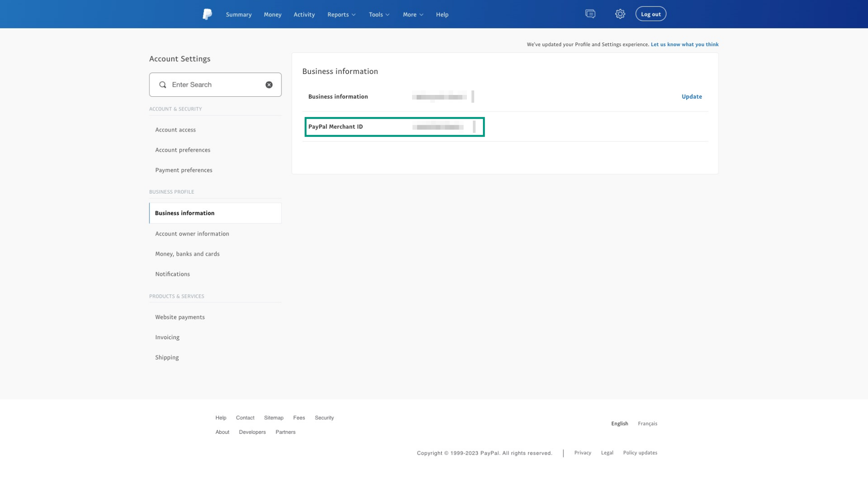Select Money, banks and cards
Image resolution: width=868 pixels, height=484 pixels.
click(187, 254)
